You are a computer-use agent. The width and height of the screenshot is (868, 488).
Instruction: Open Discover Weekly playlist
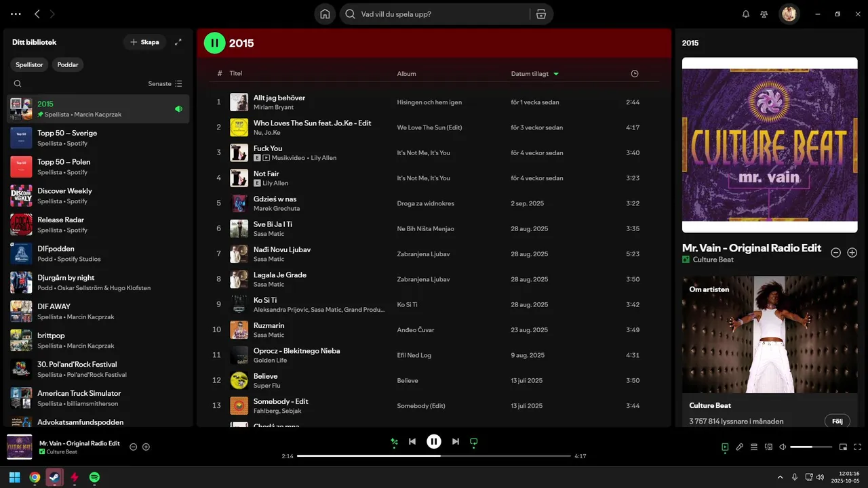pyautogui.click(x=98, y=196)
